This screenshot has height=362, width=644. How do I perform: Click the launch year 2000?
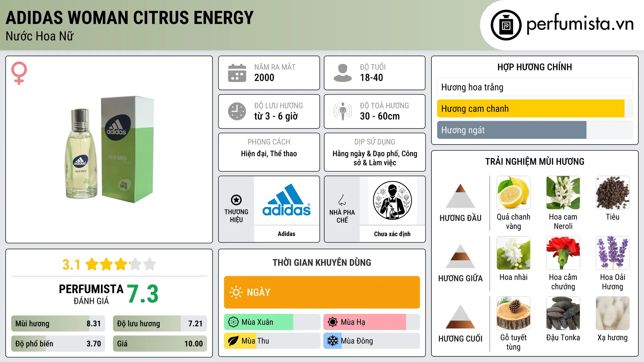point(264,78)
